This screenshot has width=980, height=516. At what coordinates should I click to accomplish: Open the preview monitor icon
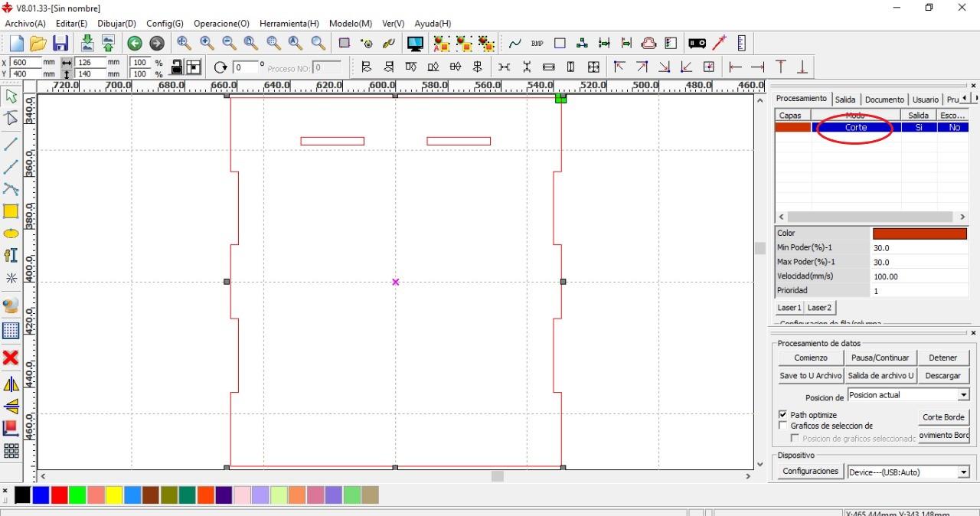click(x=415, y=44)
